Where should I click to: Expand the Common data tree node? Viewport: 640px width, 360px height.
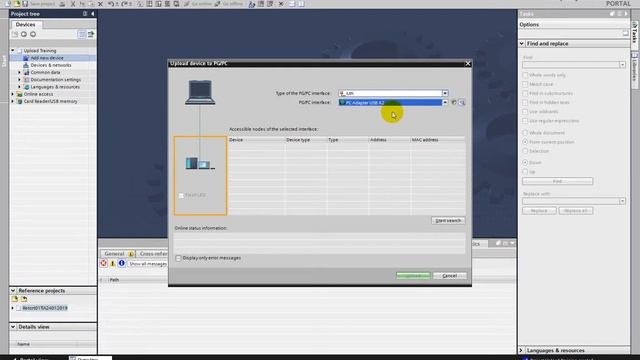click(19, 72)
